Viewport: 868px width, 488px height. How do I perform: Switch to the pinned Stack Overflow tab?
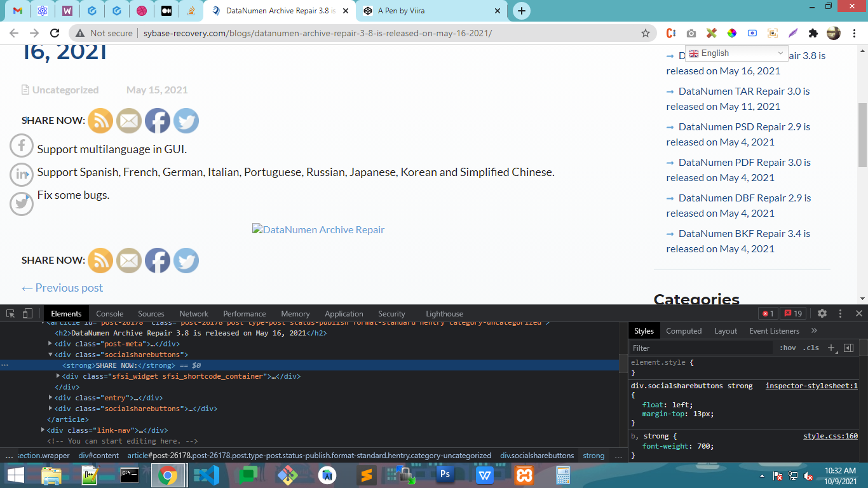pyautogui.click(x=191, y=11)
